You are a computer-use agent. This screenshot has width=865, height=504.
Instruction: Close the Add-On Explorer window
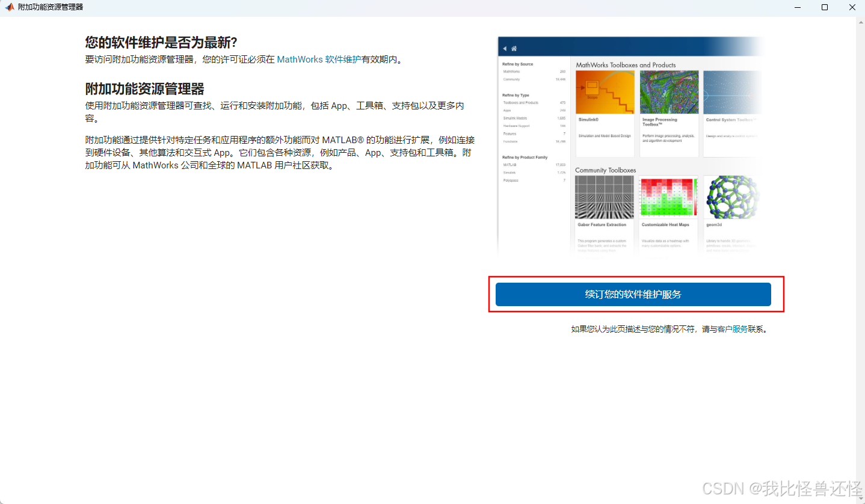coord(852,7)
